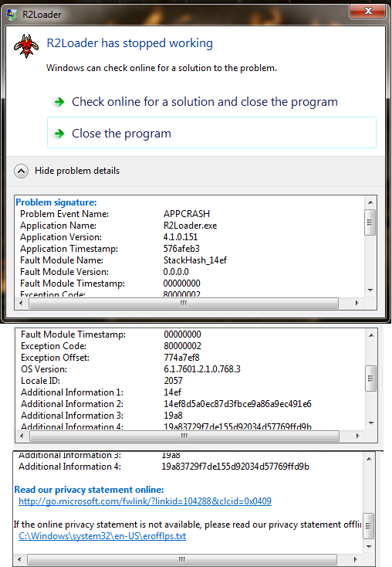Image resolution: width=392 pixels, height=567 pixels.
Task: Open the erofflps.txt offline privacy file link
Action: [x=103, y=536]
